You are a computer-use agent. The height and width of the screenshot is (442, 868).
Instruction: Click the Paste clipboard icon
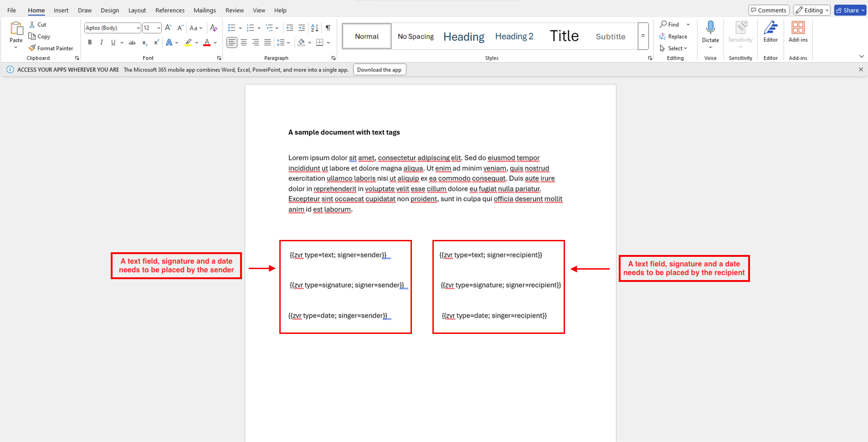16,28
